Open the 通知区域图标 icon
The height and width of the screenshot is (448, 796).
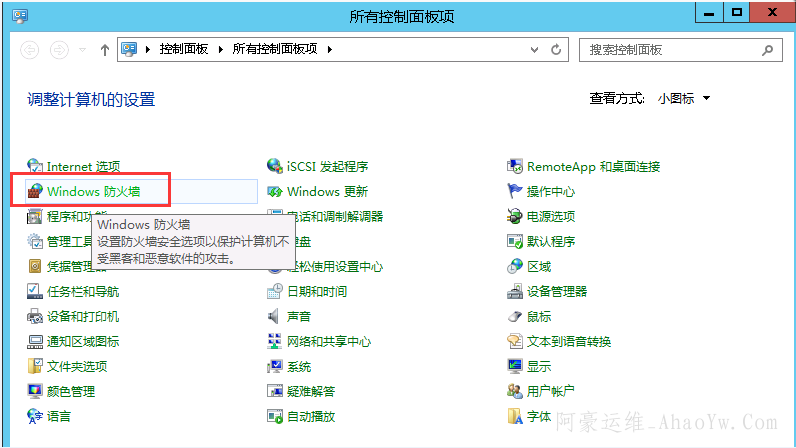[x=35, y=341]
